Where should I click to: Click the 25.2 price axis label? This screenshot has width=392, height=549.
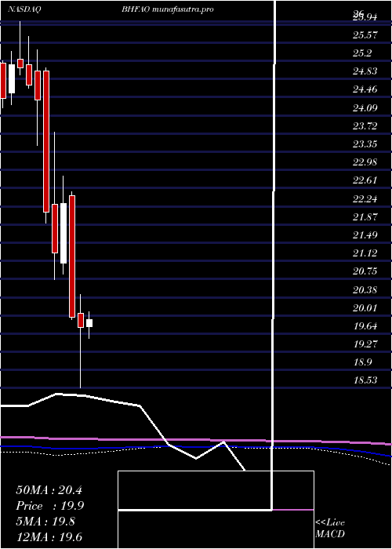362,53
